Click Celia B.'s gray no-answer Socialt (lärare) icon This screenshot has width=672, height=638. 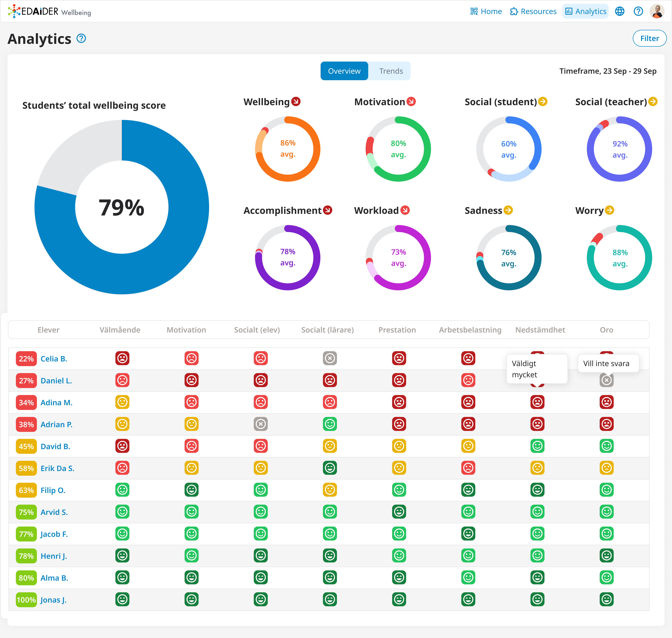330,358
